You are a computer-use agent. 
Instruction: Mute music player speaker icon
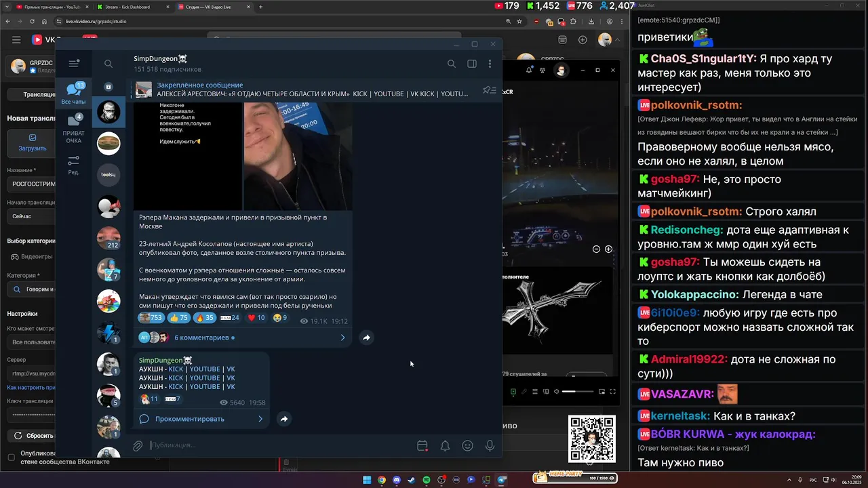[x=557, y=392]
